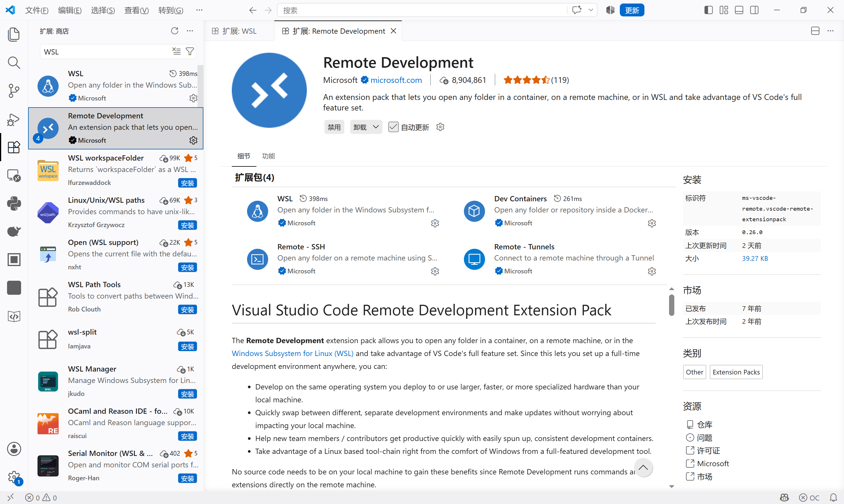Viewport: 844px width, 504px height.
Task: Select the 细节 tab
Action: point(244,156)
